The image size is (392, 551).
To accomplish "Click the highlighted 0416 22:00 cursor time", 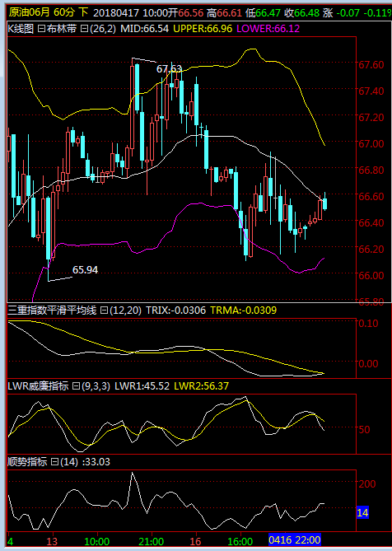I will pyautogui.click(x=295, y=540).
